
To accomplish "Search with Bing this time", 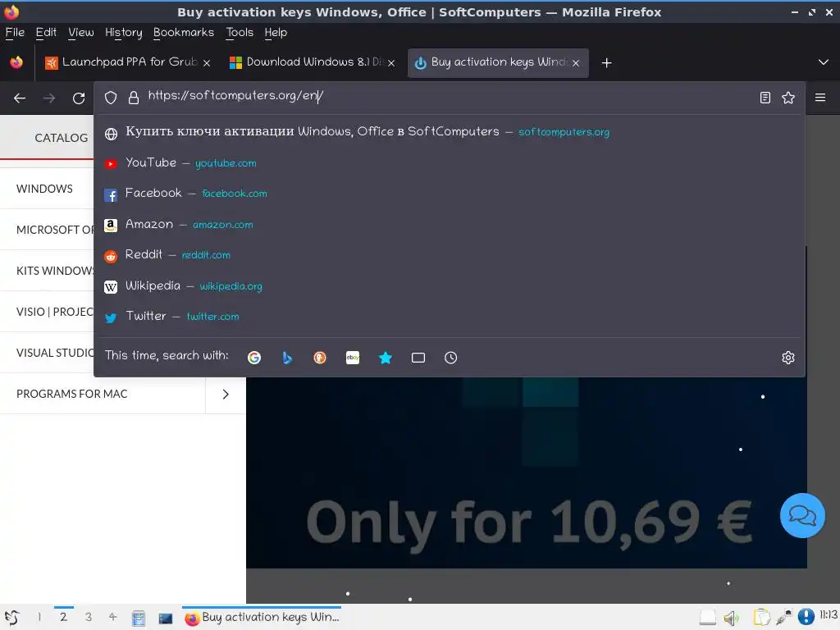I will coord(287,358).
